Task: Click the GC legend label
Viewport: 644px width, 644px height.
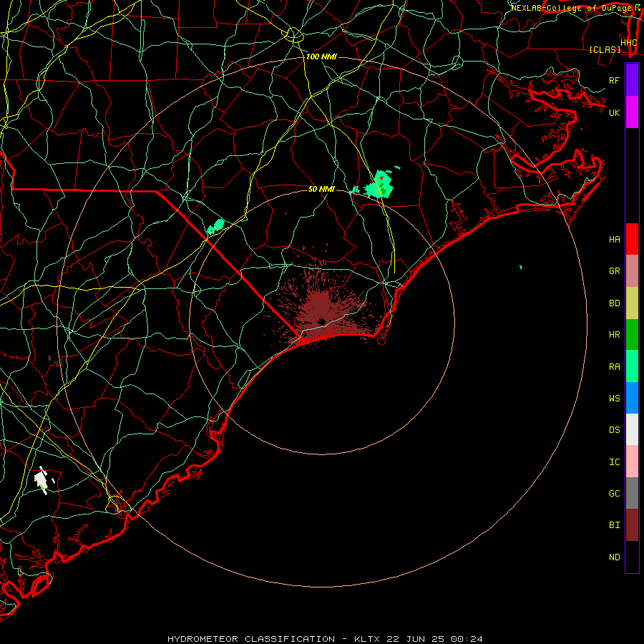Action: point(614,494)
